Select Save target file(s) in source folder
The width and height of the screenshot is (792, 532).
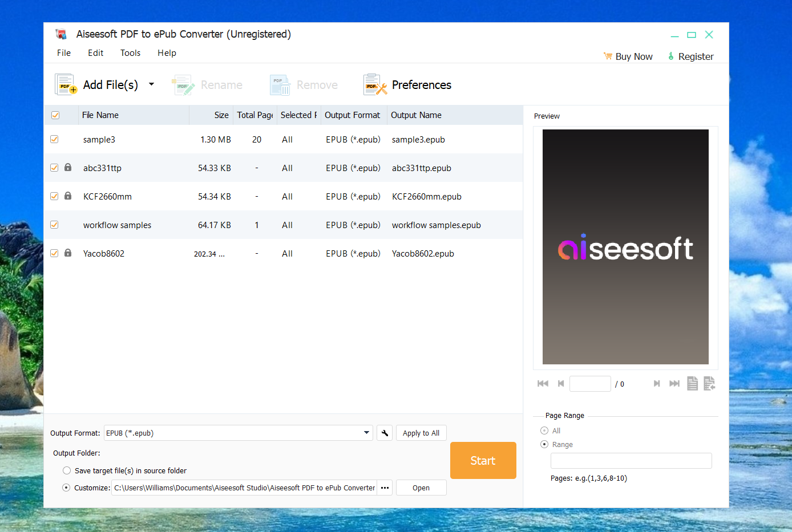click(x=67, y=470)
